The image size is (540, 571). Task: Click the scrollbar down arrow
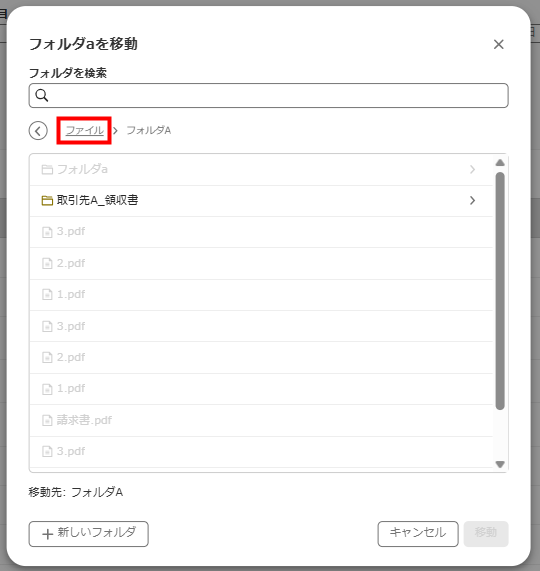click(500, 464)
